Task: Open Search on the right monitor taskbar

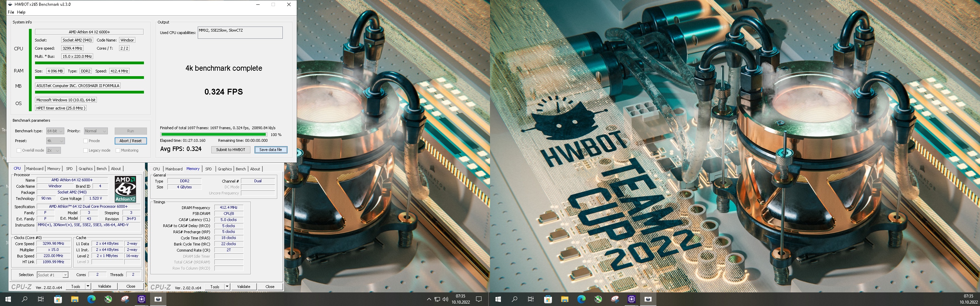Action: coord(515,299)
